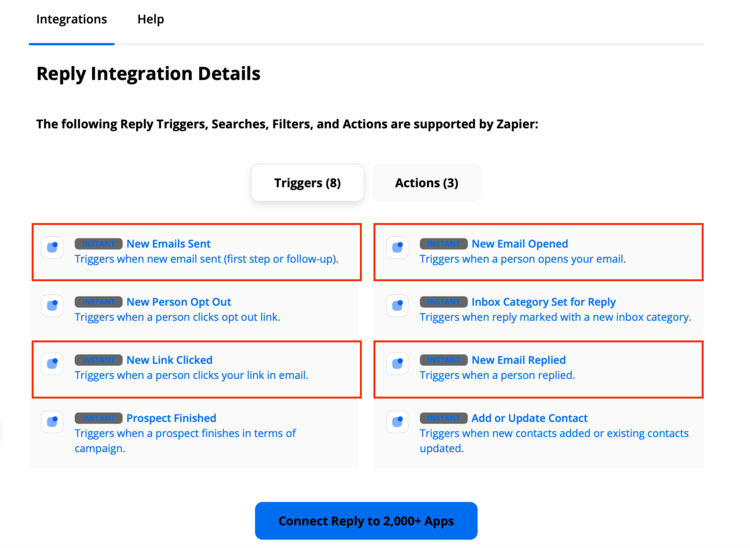Click the Reply icon beside New Emails Sent
The width and height of the screenshot is (750, 548).
click(52, 248)
